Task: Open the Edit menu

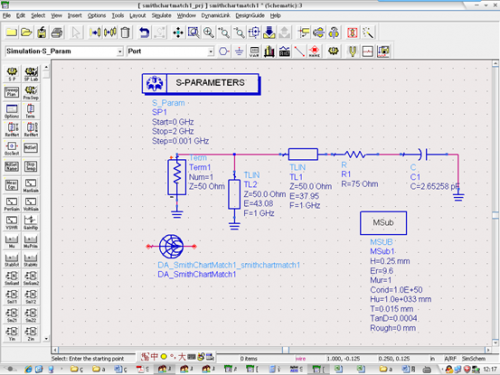Action: click(x=21, y=15)
